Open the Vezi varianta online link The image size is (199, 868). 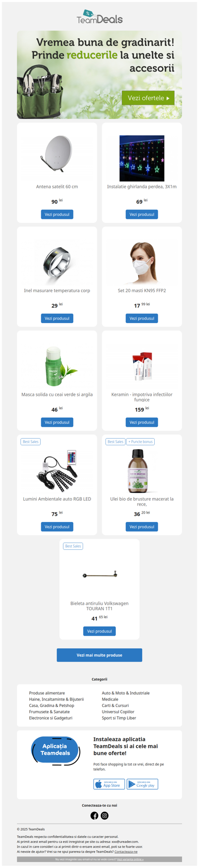tap(130, 860)
